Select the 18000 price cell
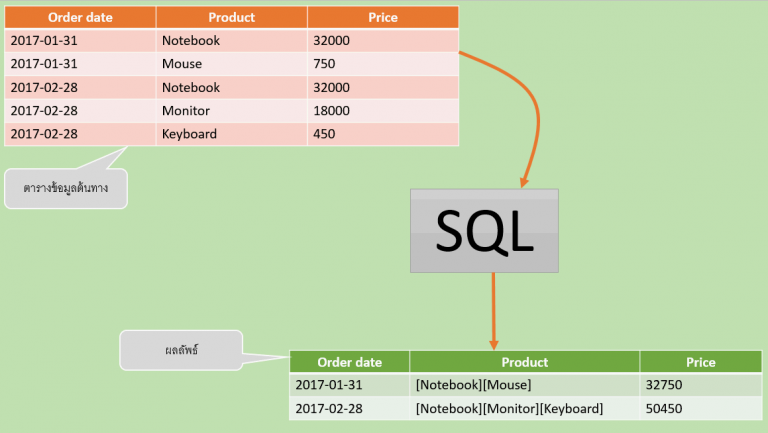768x433 pixels. pyautogui.click(x=383, y=111)
